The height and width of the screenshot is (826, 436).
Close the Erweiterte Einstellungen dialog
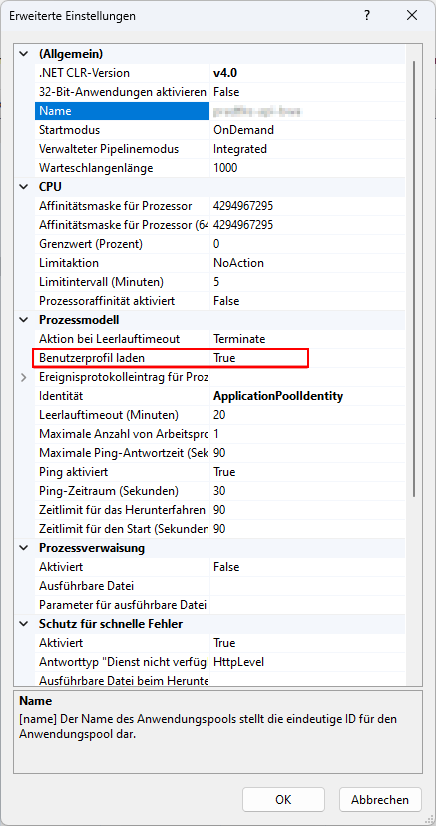click(x=411, y=16)
